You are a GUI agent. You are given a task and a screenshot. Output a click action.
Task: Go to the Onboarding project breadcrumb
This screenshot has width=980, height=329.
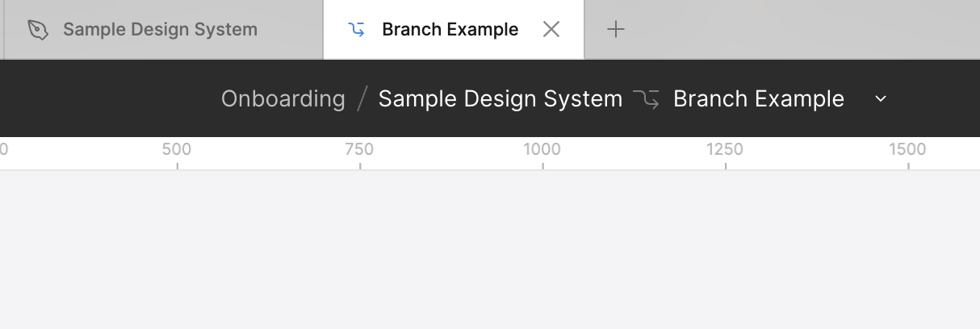pos(283,99)
